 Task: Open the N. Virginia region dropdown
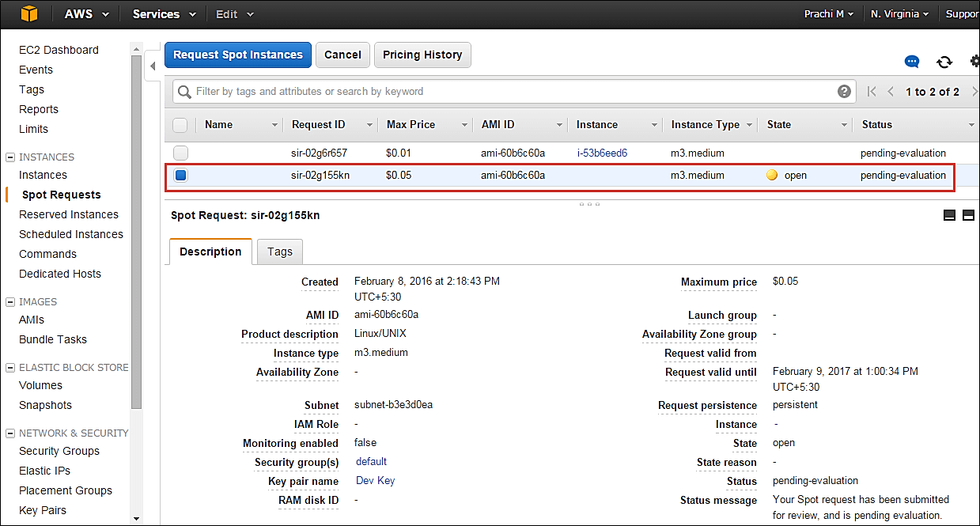pos(899,14)
